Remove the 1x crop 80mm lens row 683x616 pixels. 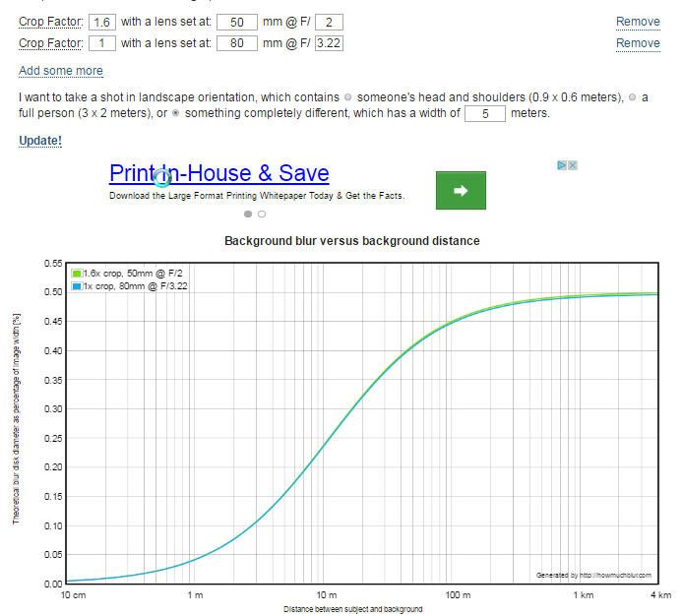point(638,43)
